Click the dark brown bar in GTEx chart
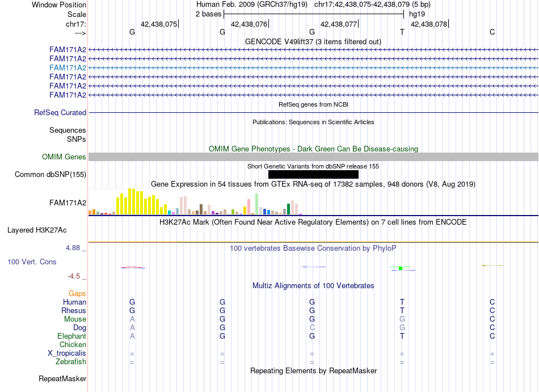This screenshot has height=392, width=539. click(x=201, y=209)
